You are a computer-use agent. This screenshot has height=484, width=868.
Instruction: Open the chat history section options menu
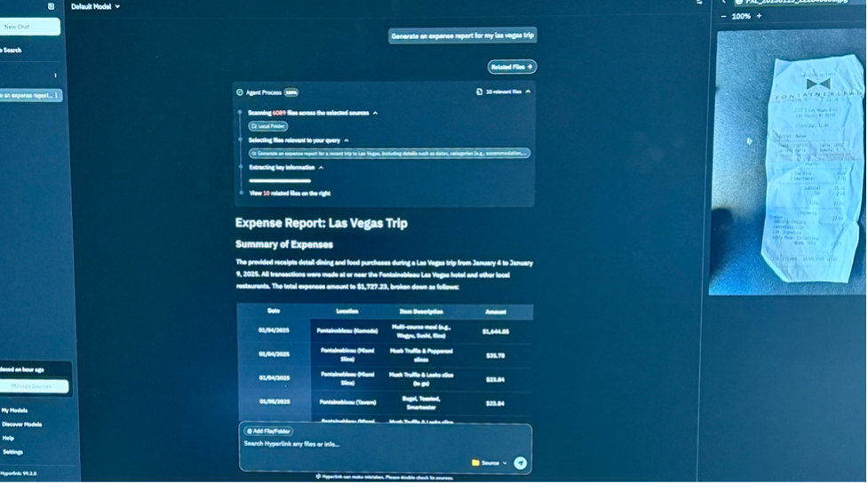55,75
